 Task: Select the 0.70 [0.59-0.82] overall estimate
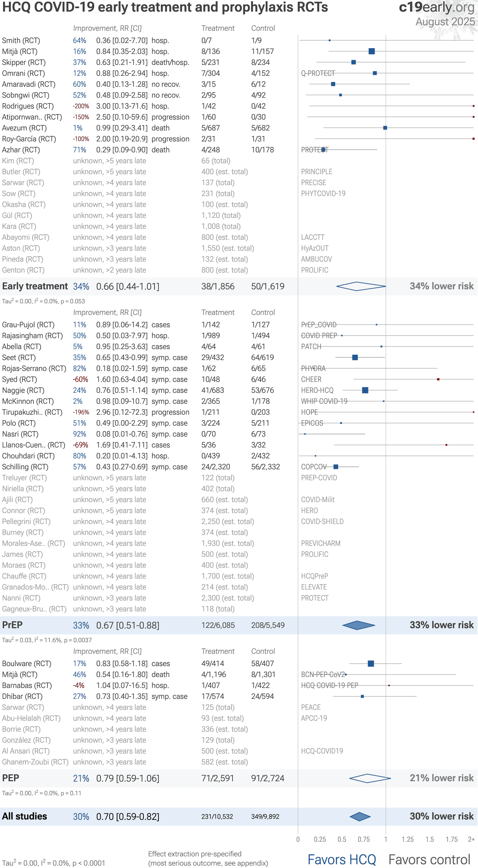point(128,817)
